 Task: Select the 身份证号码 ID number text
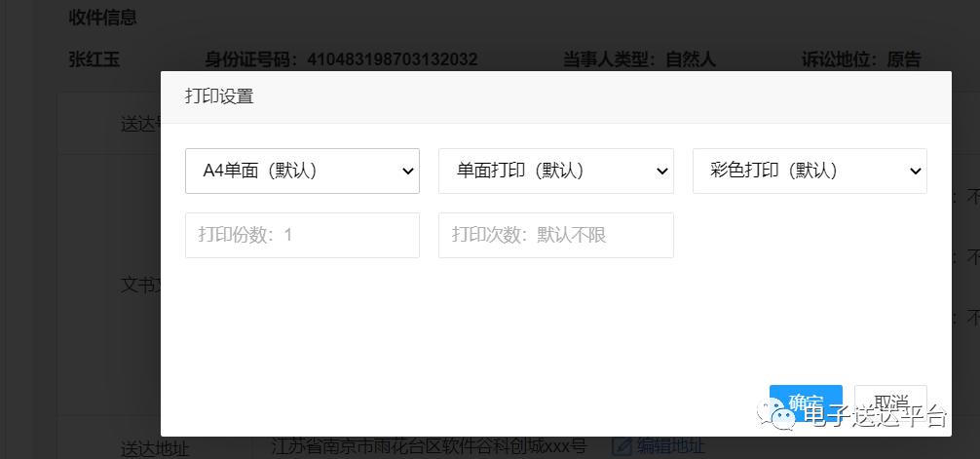(x=341, y=59)
